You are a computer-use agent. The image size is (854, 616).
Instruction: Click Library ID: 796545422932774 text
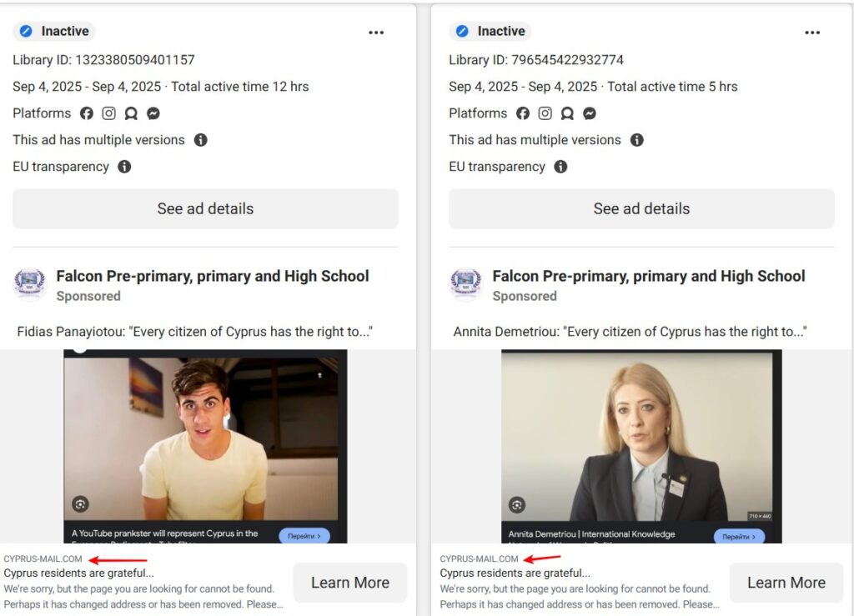(536, 60)
